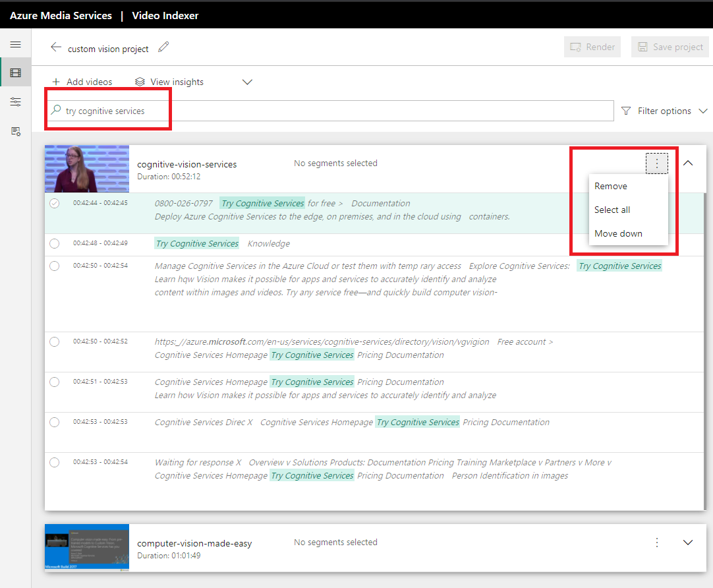Viewport: 713px width, 588px height.
Task: Click highlighted Try Cognitive Services in 00:42:48 row
Action: [197, 243]
